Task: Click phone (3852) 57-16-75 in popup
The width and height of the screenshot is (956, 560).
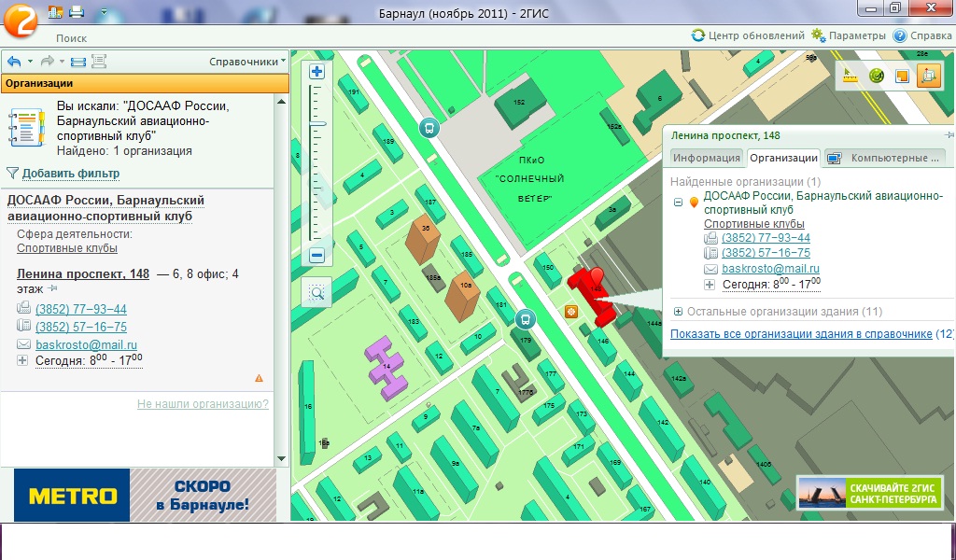Action: coord(766,253)
